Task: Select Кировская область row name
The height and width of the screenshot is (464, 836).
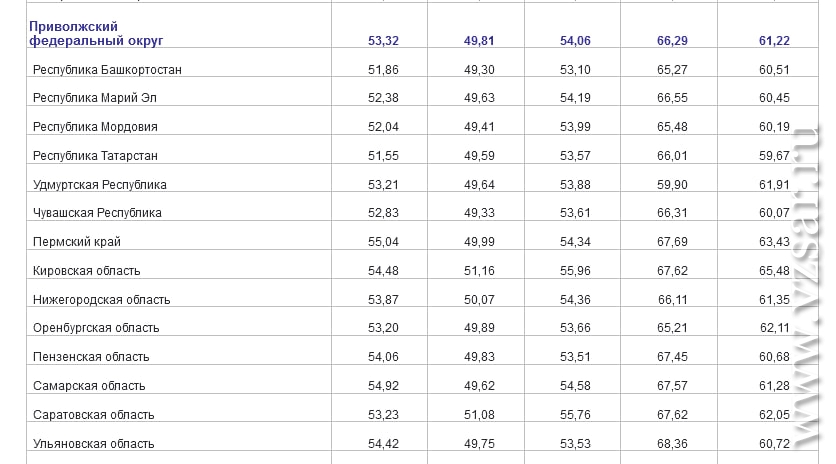Action: [86, 271]
